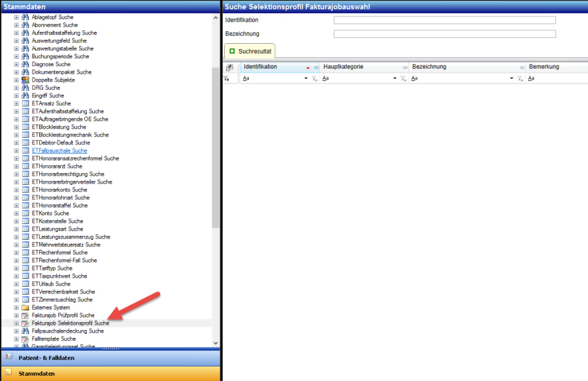
Task: Click binoculars icon beside Fallpauschalendeckung Suche
Action: [25, 331]
